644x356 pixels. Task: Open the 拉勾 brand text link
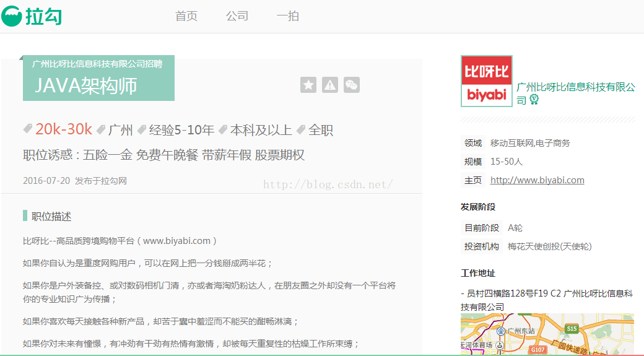click(x=43, y=17)
